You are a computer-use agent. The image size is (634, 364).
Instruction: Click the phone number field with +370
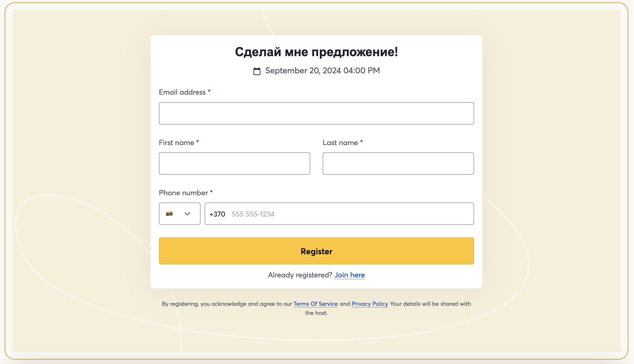339,214
